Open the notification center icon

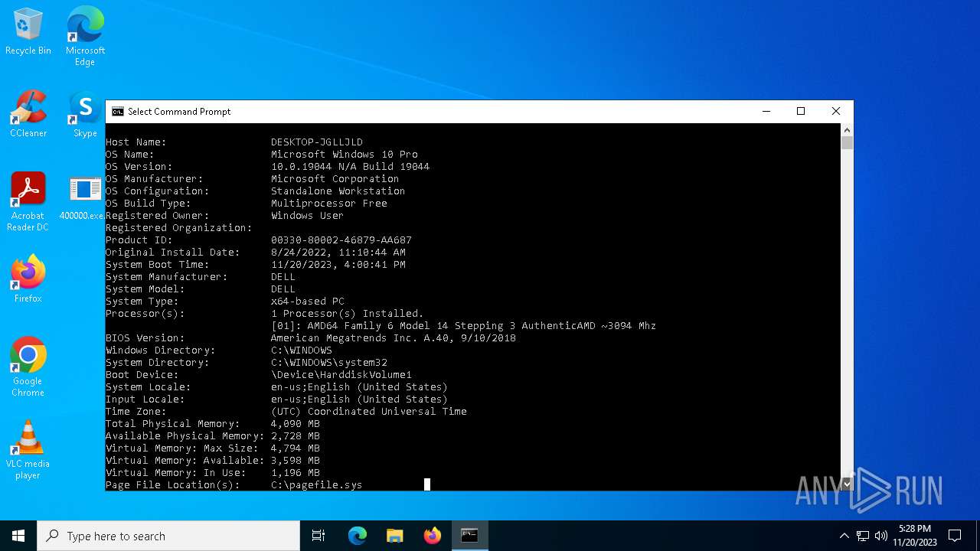point(955,536)
